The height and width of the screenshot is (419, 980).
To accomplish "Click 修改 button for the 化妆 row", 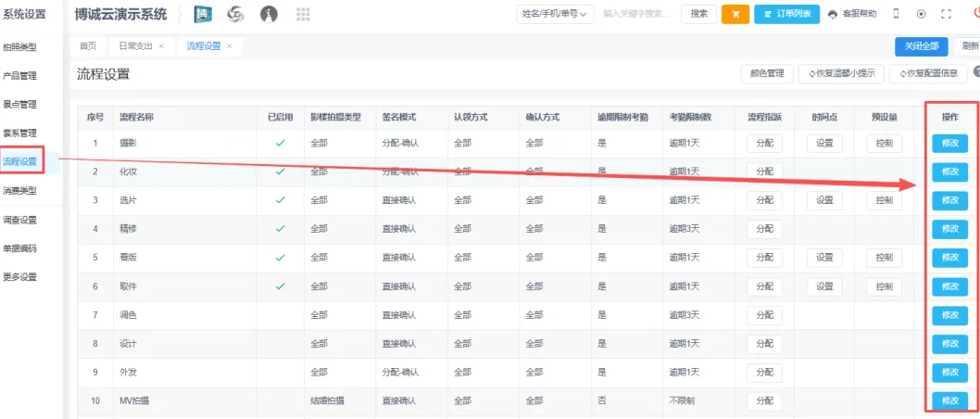I will coord(949,171).
